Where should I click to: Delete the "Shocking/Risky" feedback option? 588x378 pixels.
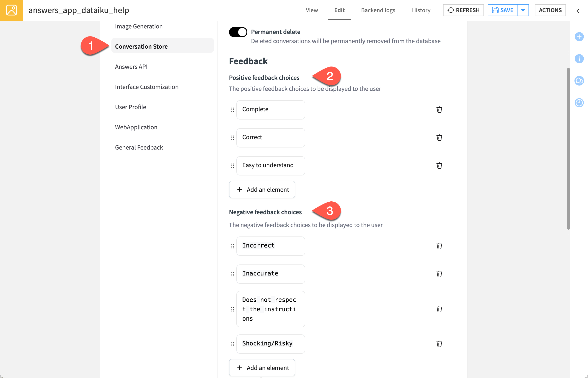439,344
